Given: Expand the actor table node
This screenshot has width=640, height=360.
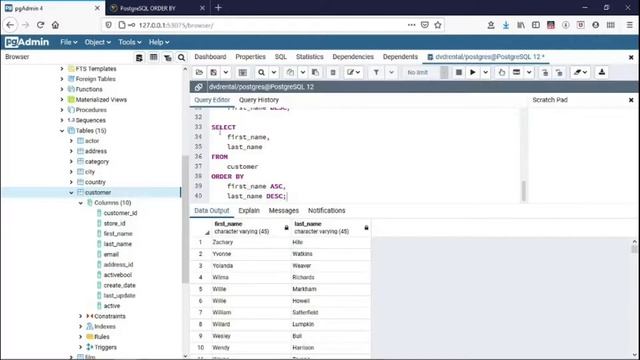Looking at the screenshot, I should pyautogui.click(x=71, y=141).
